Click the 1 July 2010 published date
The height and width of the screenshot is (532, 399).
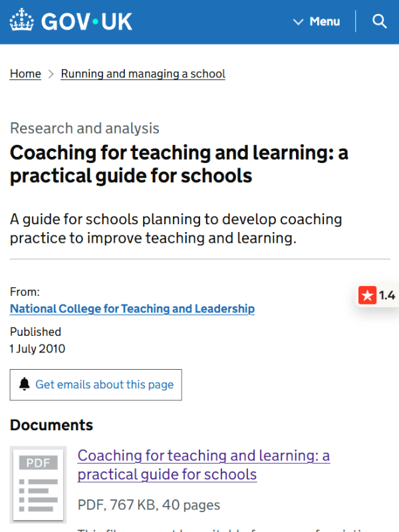coord(37,348)
